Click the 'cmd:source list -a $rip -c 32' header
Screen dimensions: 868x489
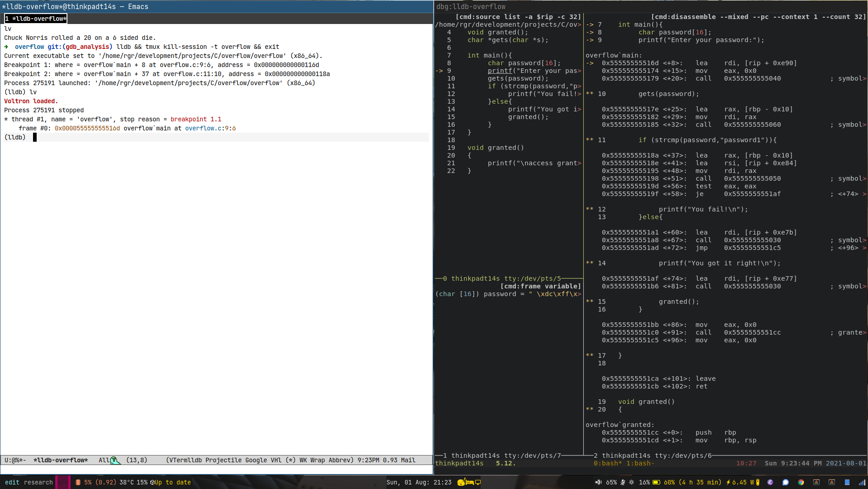tap(518, 17)
